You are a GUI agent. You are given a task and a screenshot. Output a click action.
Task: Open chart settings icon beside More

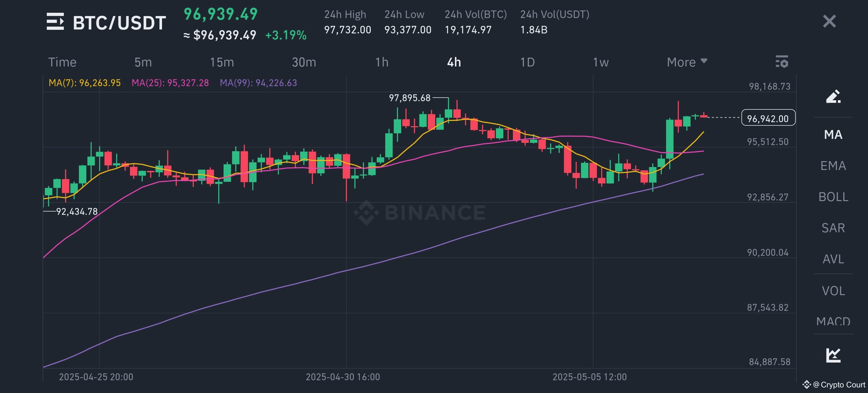coord(782,62)
